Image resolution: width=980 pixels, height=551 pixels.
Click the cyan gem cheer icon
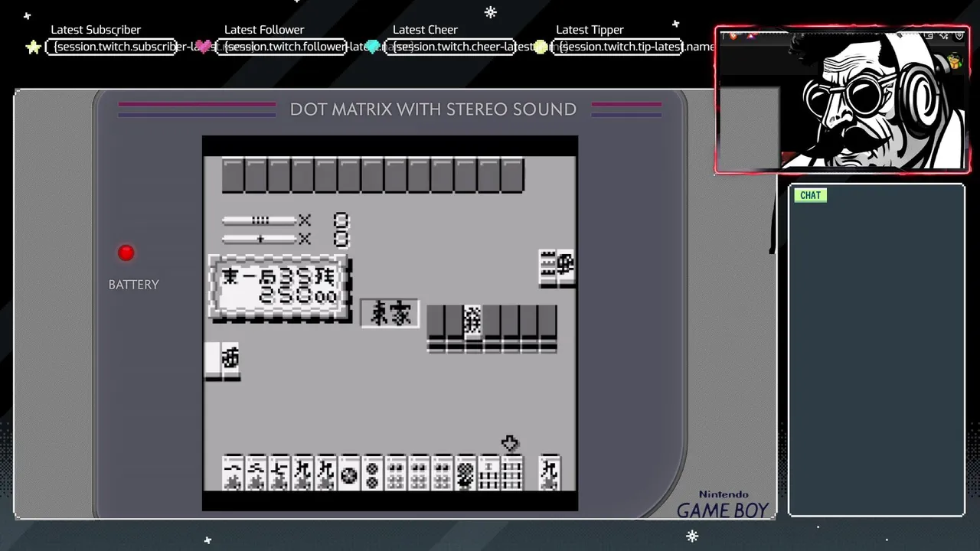[373, 47]
